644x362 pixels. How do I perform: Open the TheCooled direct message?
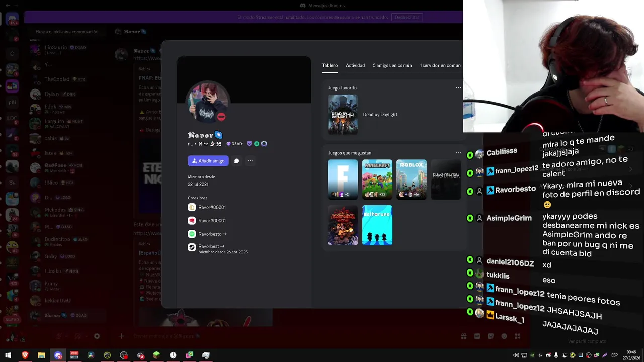click(67, 79)
